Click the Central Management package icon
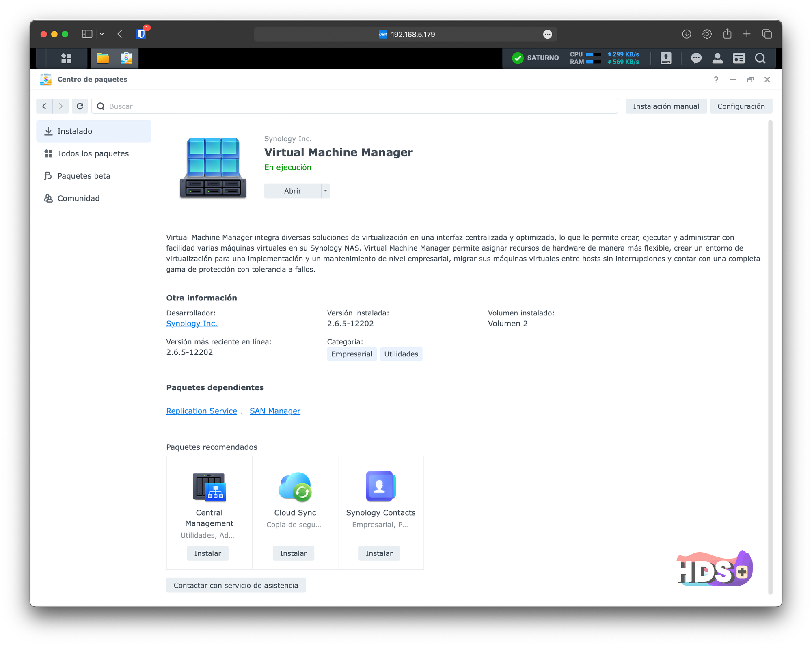 coord(209,487)
